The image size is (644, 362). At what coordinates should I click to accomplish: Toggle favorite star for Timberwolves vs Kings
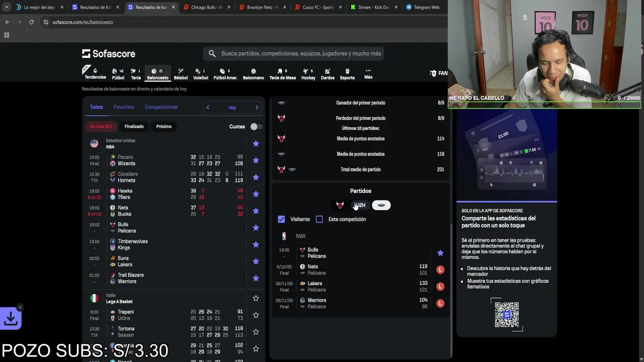pos(256,244)
